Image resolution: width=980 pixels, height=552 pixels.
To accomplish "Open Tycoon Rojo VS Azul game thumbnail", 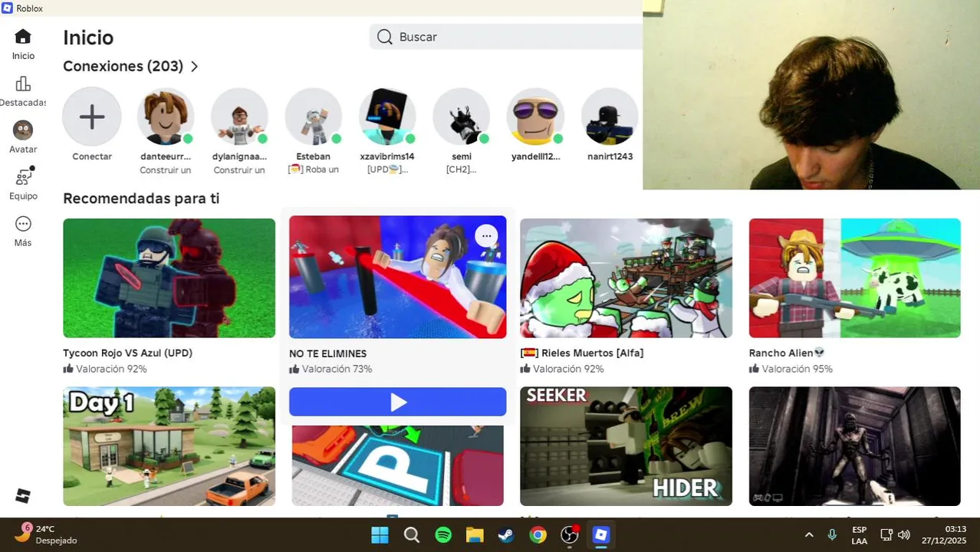I will click(x=169, y=278).
